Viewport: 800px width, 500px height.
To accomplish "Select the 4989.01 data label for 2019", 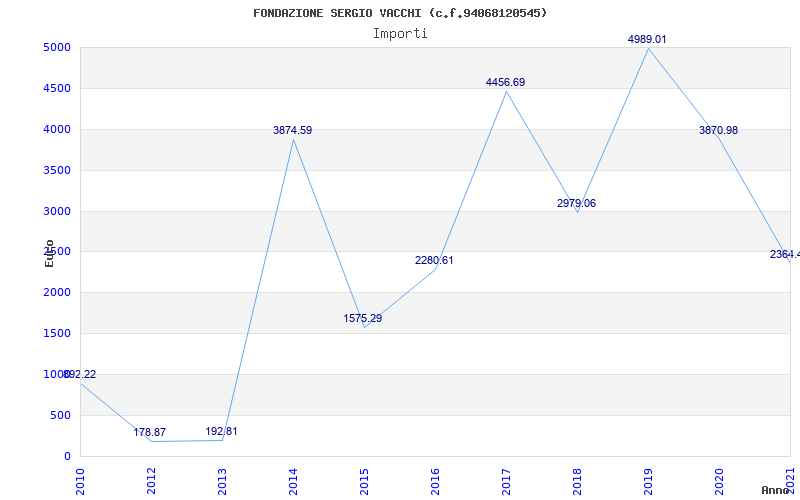I will point(647,39).
